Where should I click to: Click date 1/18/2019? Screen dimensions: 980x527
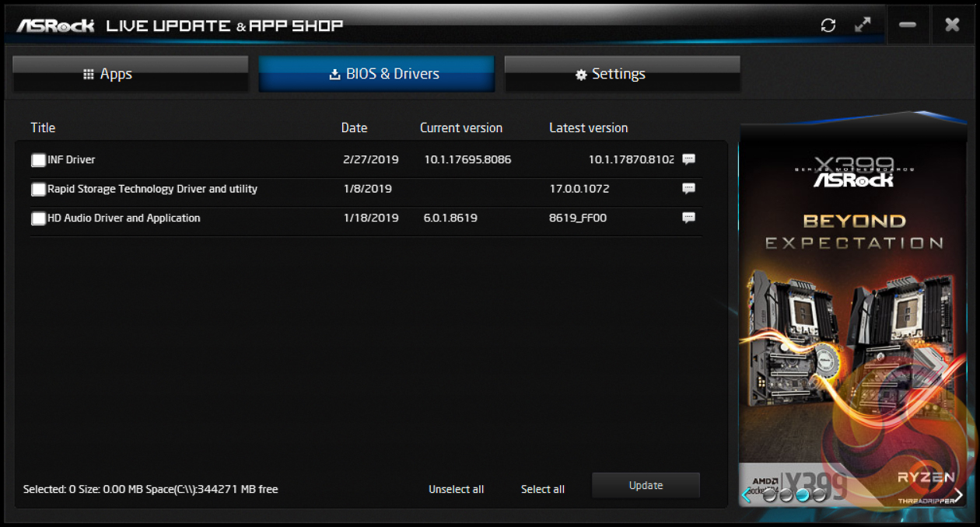[x=370, y=218]
